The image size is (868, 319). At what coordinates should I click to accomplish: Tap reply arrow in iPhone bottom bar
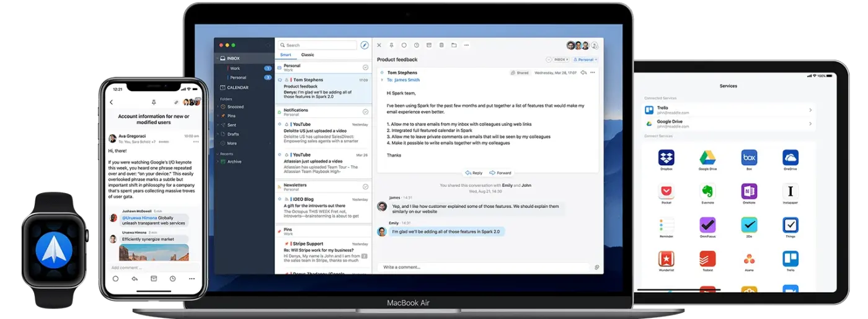coord(135,279)
